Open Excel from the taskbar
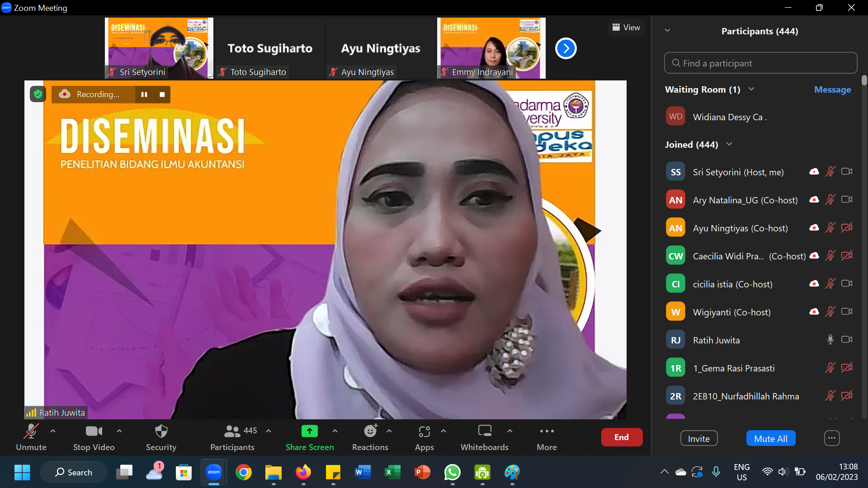The image size is (868, 488). click(392, 472)
